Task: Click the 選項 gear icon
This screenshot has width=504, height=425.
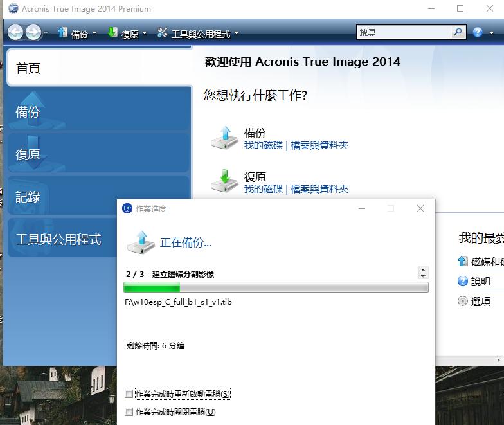Action: point(463,301)
